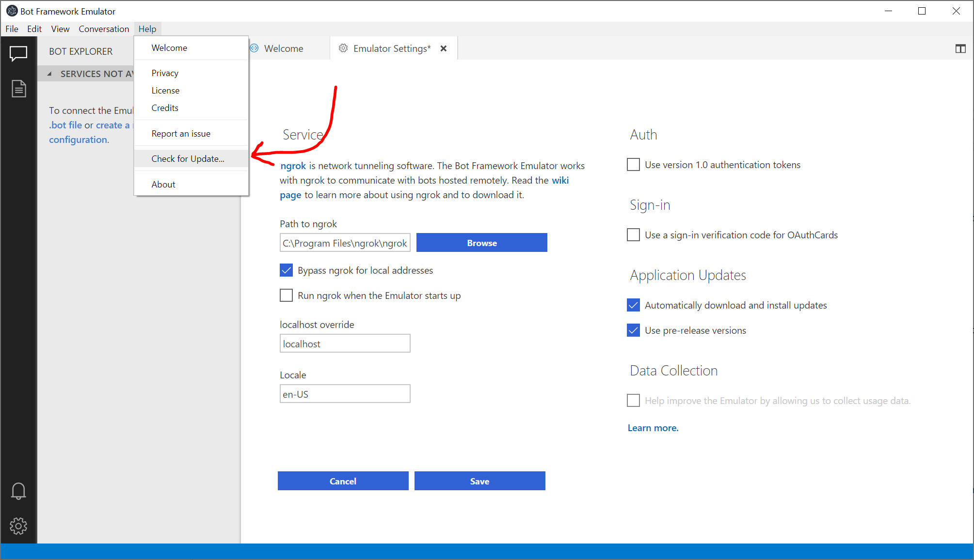Viewport: 974px width, 560px height.
Task: Click the gear icon on Emulator Settings tab
Action: point(343,48)
